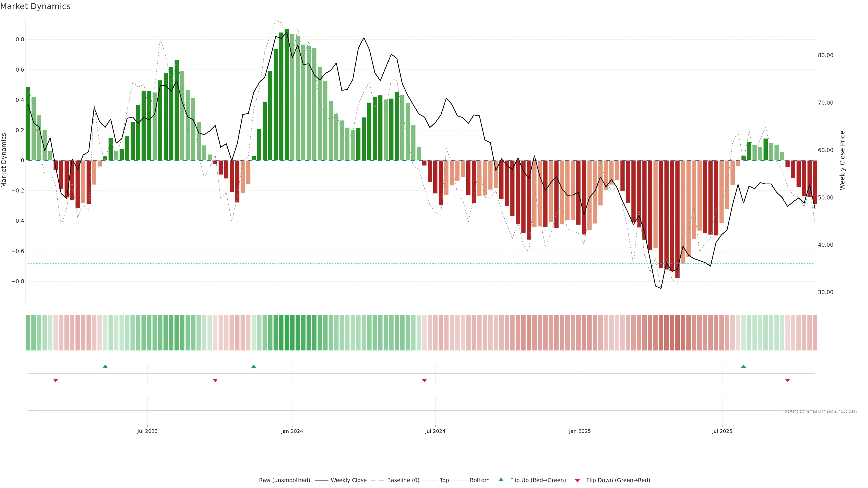Click the rightmost red flip-down triangle marker
The image size is (868, 488).
[x=788, y=380]
